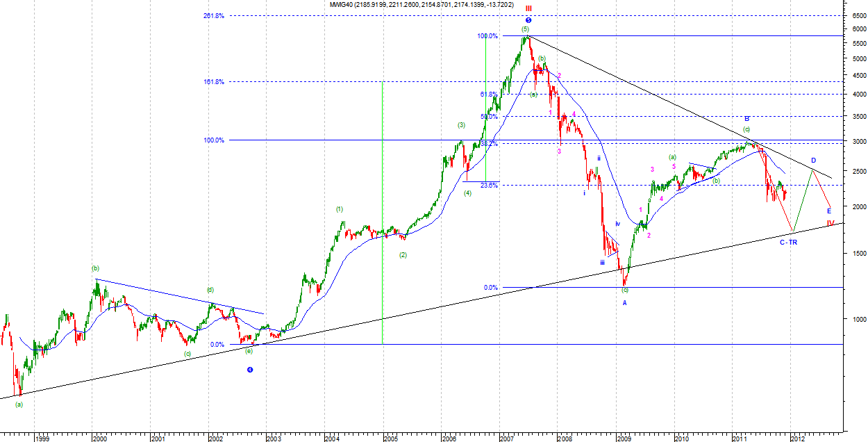
Task: Click the C - TR wave label
Action: (787, 242)
